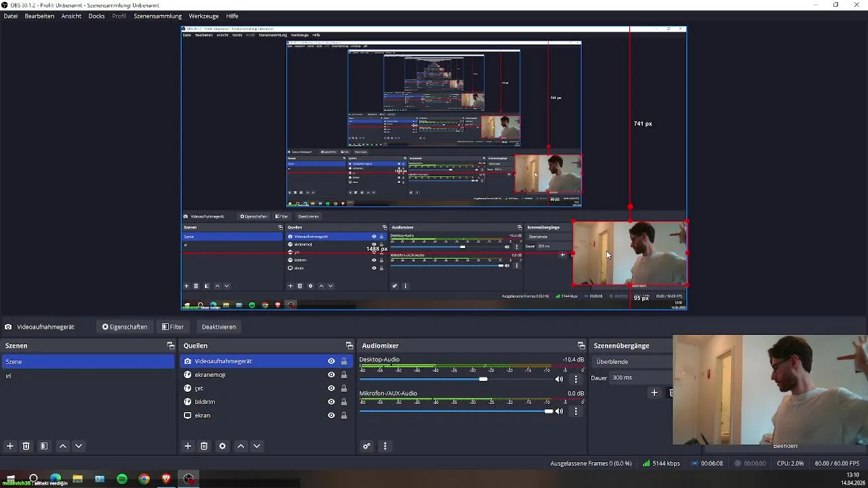Add a scene transition with plus icon
This screenshot has height=488, width=868.
(654, 392)
